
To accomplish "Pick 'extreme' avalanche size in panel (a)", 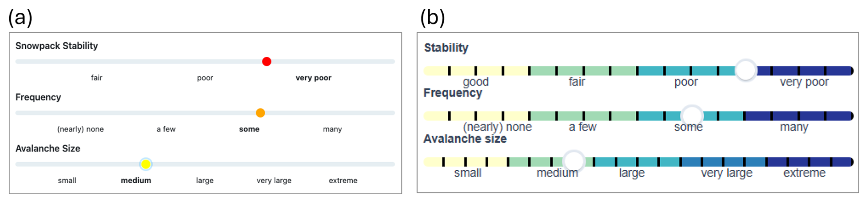I will coord(343,181).
